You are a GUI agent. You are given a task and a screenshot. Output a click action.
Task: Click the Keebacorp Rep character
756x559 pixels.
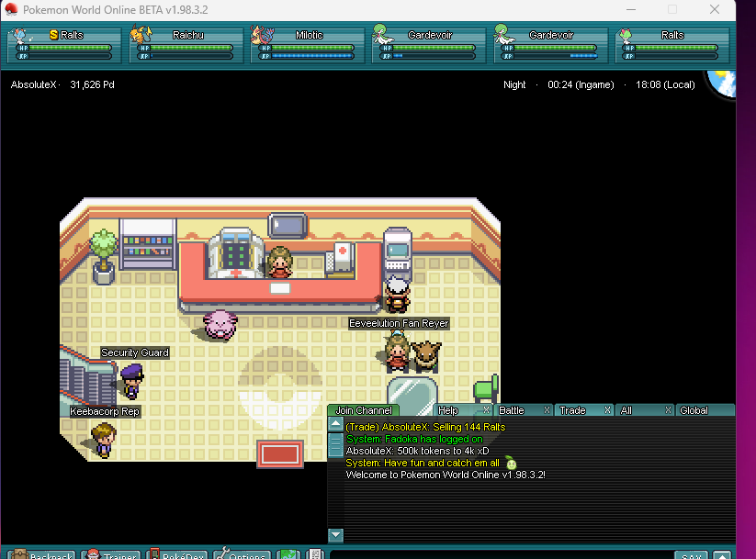[105, 440]
